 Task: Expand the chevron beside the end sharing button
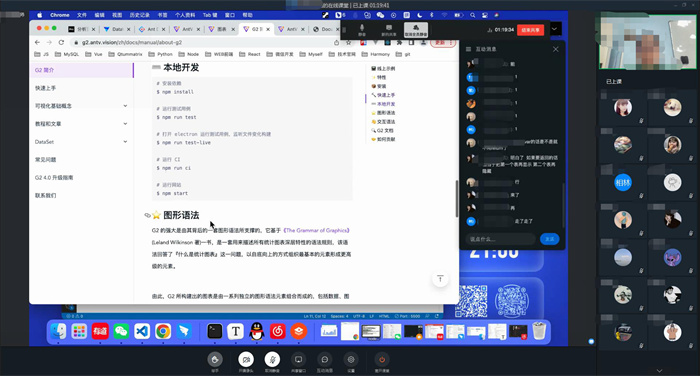click(554, 29)
